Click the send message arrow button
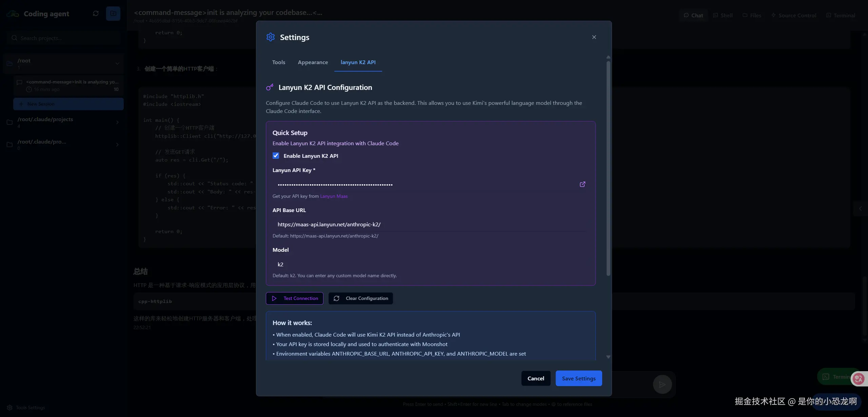Image resolution: width=868 pixels, height=417 pixels. 662,384
